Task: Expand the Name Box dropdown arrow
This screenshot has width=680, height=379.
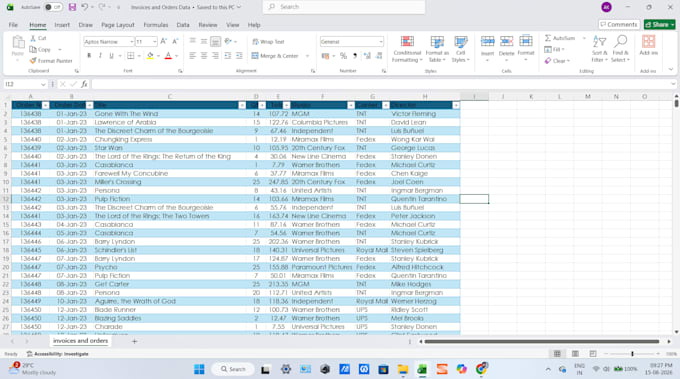Action: click(x=43, y=84)
